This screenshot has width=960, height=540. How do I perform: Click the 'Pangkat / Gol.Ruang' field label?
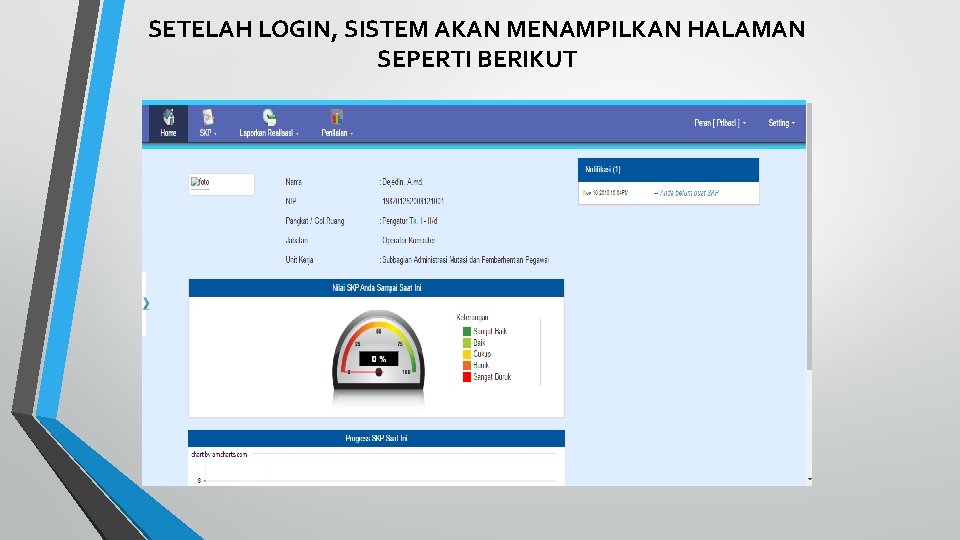(x=315, y=221)
